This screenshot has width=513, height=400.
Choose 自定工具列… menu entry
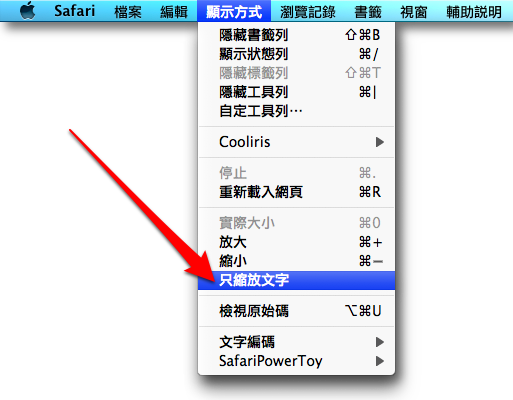coord(296,111)
